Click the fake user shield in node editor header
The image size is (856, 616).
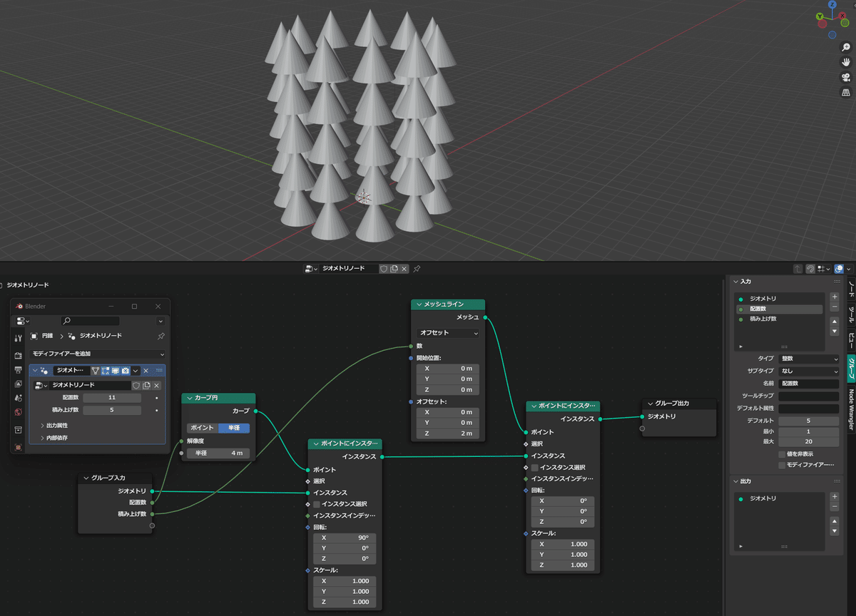coord(383,269)
